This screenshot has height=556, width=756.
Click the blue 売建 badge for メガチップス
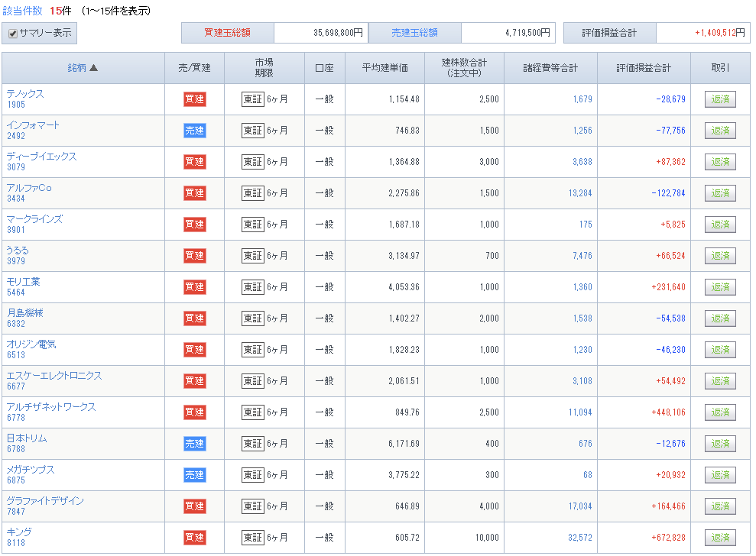click(x=195, y=475)
